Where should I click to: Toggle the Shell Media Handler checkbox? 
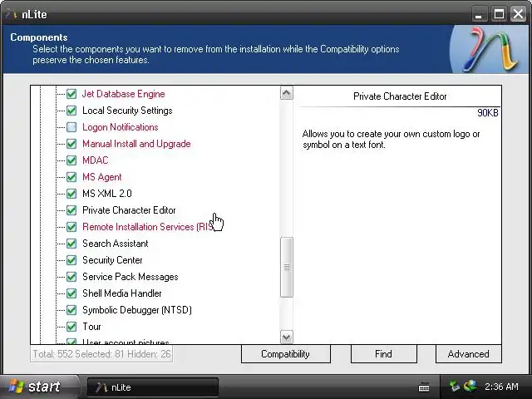pyautogui.click(x=71, y=293)
